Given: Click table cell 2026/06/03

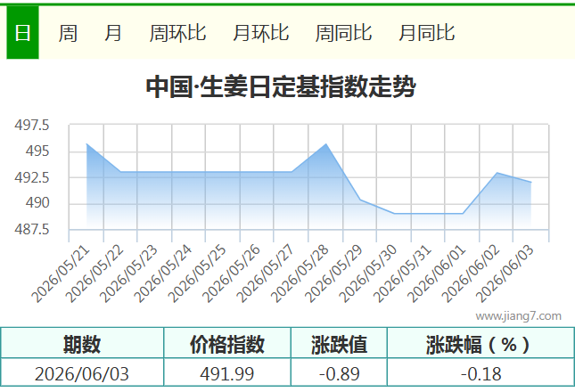Looking at the screenshot, I should [82, 374].
